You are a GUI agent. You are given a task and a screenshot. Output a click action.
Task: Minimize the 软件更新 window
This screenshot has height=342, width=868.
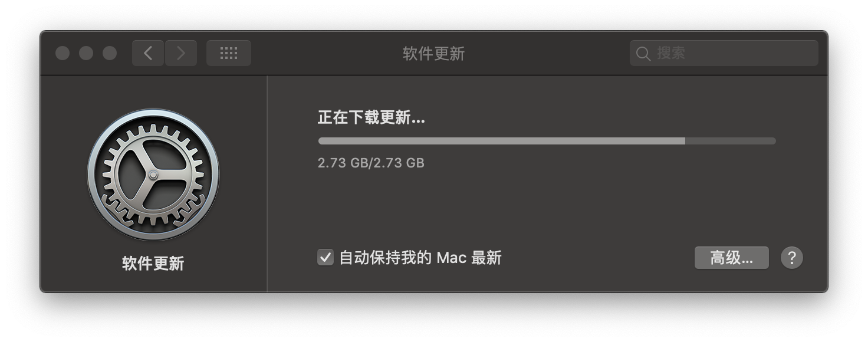click(86, 53)
